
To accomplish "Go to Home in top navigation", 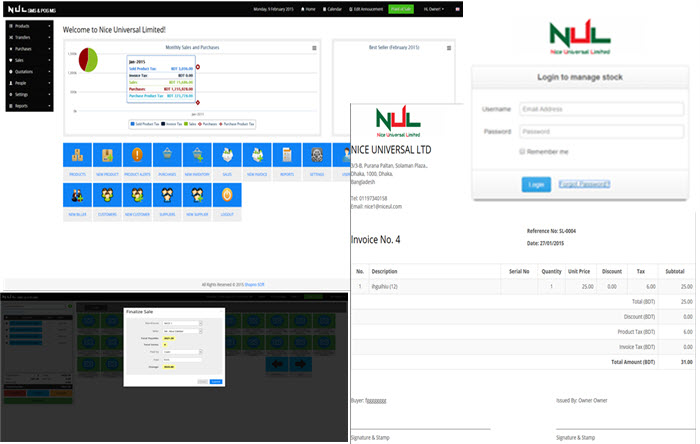I will [309, 8].
